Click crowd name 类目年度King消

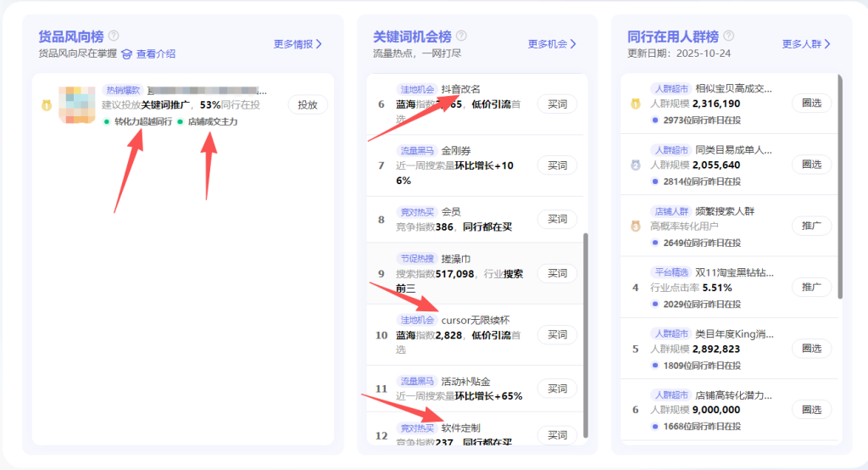[x=734, y=334]
